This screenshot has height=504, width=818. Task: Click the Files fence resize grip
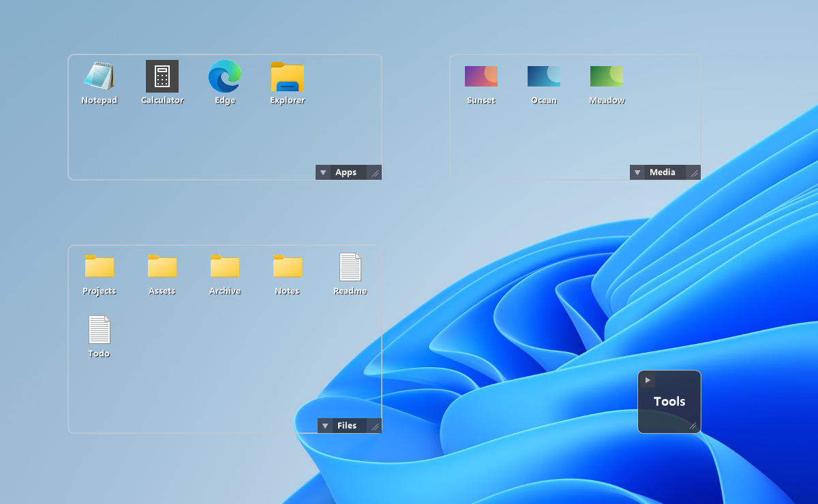(x=374, y=426)
